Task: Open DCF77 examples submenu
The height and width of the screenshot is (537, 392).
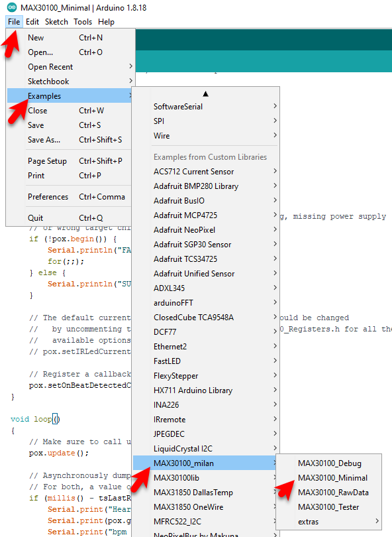Action: [205, 332]
